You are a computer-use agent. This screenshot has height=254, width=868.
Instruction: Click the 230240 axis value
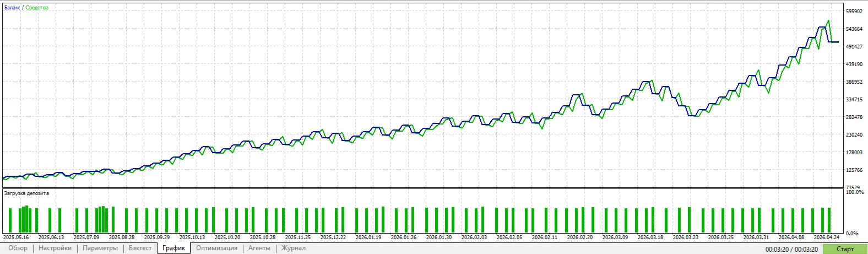point(854,135)
